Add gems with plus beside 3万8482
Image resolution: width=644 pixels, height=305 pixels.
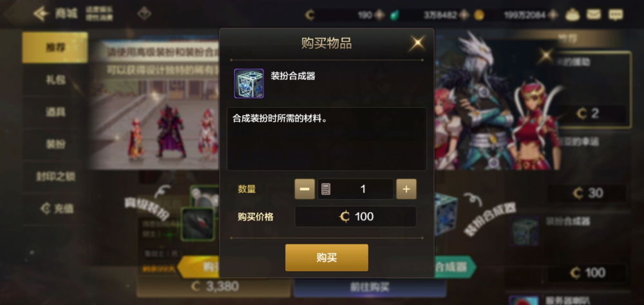pyautogui.click(x=464, y=15)
